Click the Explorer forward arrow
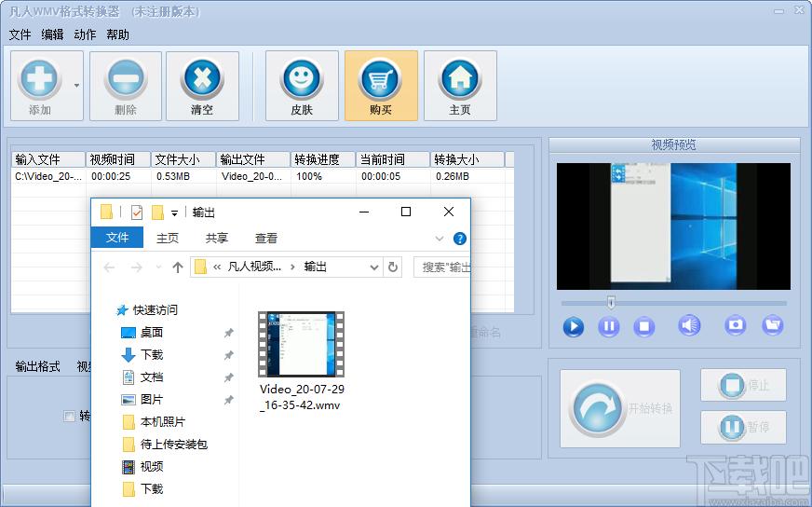 click(x=136, y=267)
